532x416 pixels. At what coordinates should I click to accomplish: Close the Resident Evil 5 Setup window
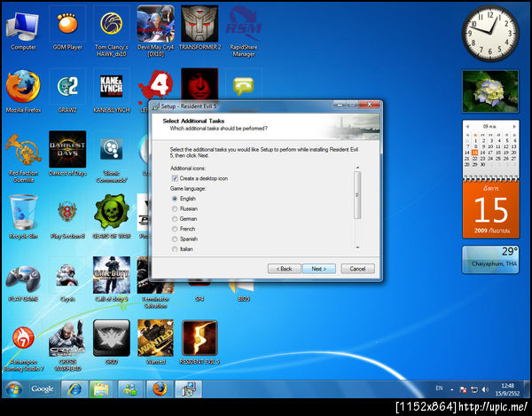369,105
